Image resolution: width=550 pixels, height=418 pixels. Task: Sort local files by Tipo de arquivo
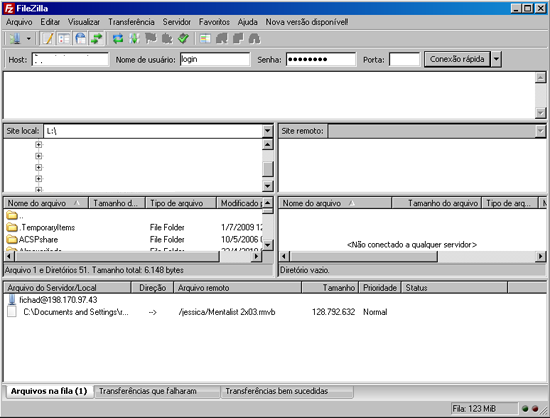(x=181, y=203)
